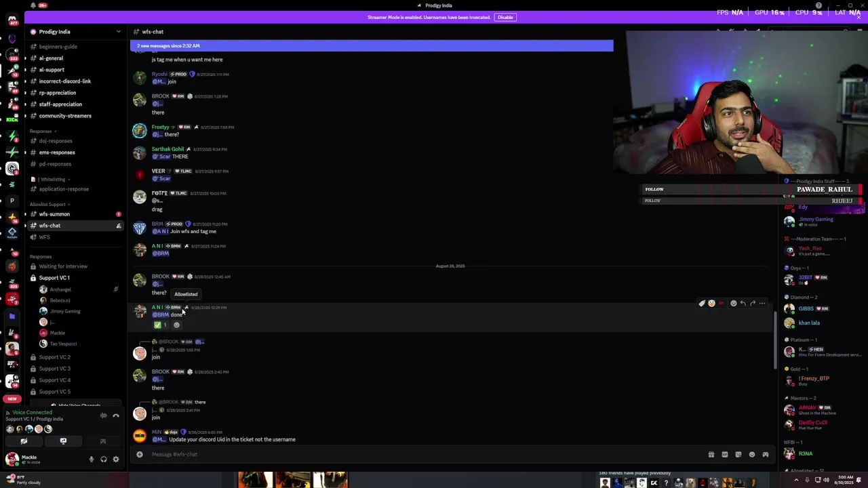The height and width of the screenshot is (488, 868).
Task: Open Mackie user avatar panel
Action: (12, 460)
